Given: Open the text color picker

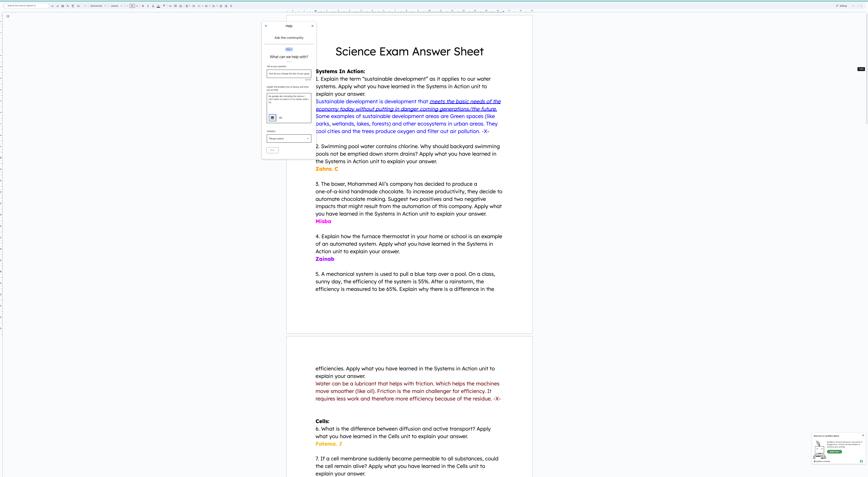Looking at the screenshot, I should coord(158,6).
